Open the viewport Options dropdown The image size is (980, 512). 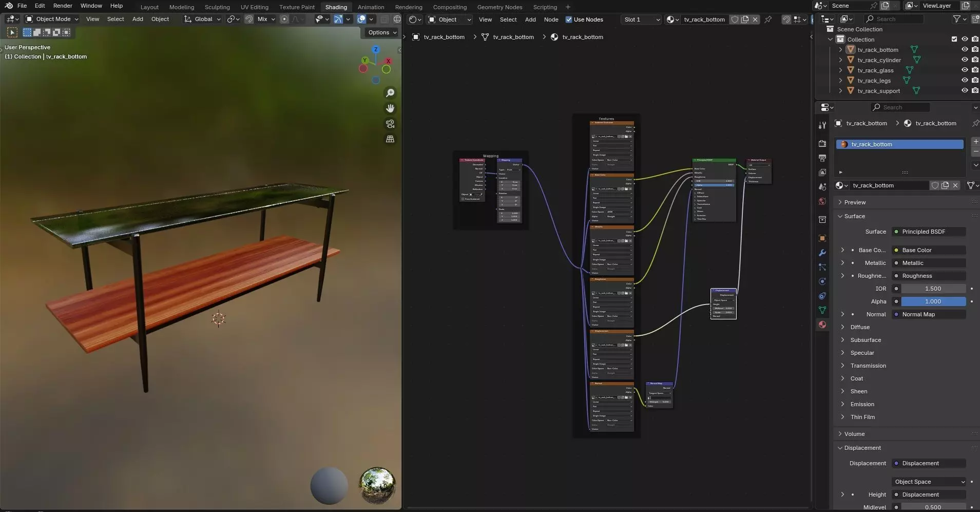click(x=382, y=32)
